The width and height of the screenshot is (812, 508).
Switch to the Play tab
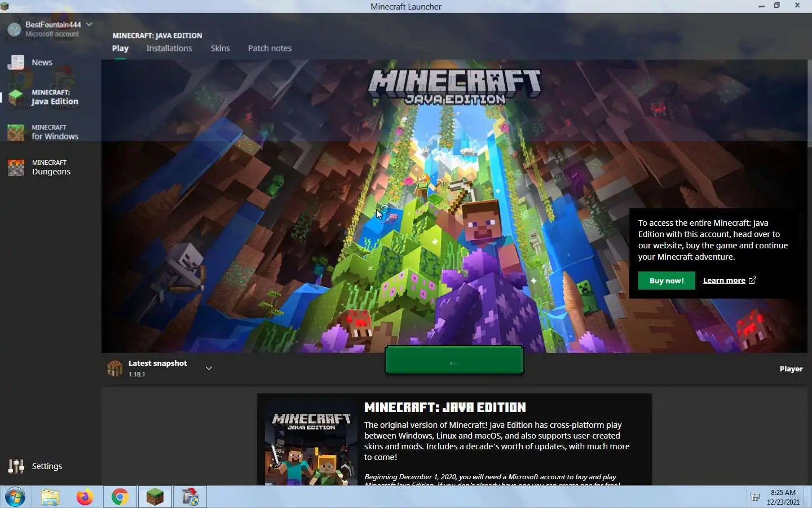pos(120,49)
